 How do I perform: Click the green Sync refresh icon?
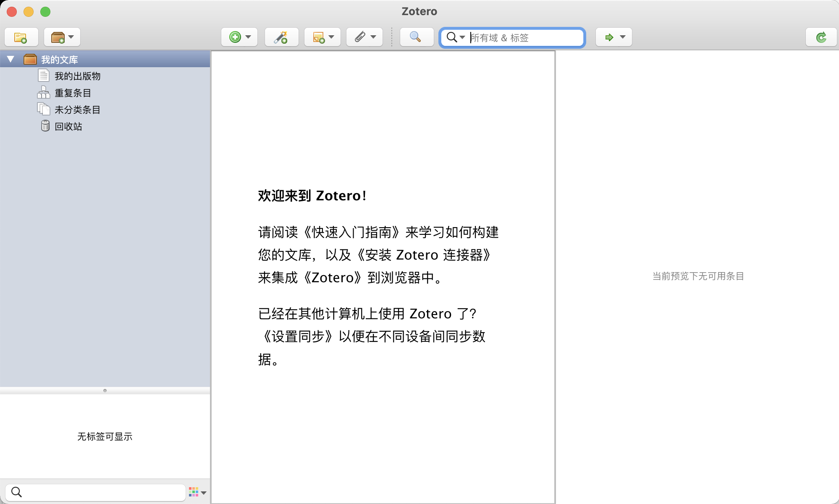(x=821, y=37)
